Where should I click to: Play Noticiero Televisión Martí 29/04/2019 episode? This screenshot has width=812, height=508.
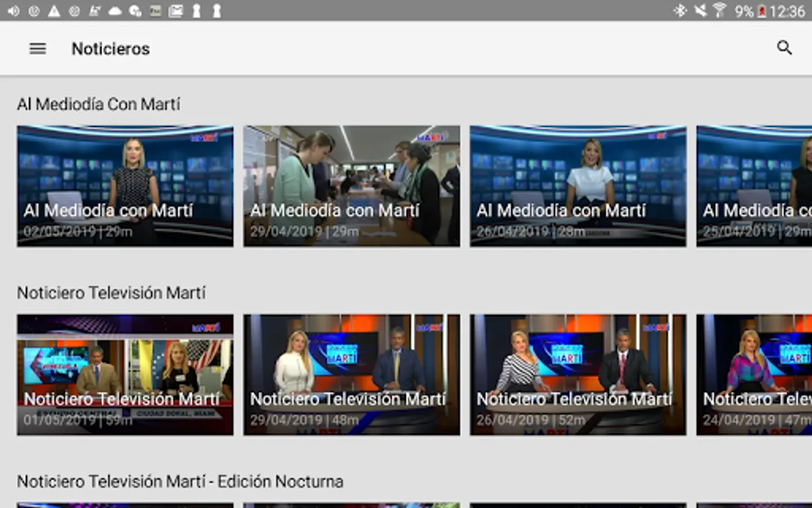pyautogui.click(x=352, y=375)
